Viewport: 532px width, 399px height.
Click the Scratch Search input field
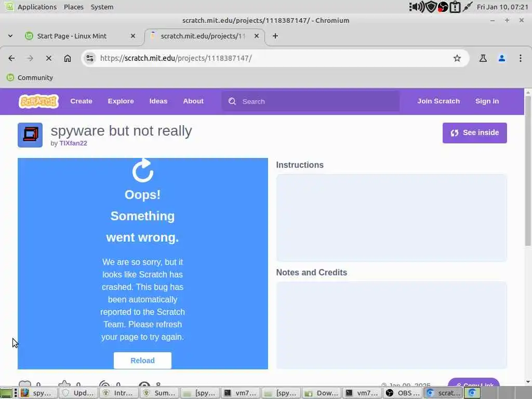(311, 101)
